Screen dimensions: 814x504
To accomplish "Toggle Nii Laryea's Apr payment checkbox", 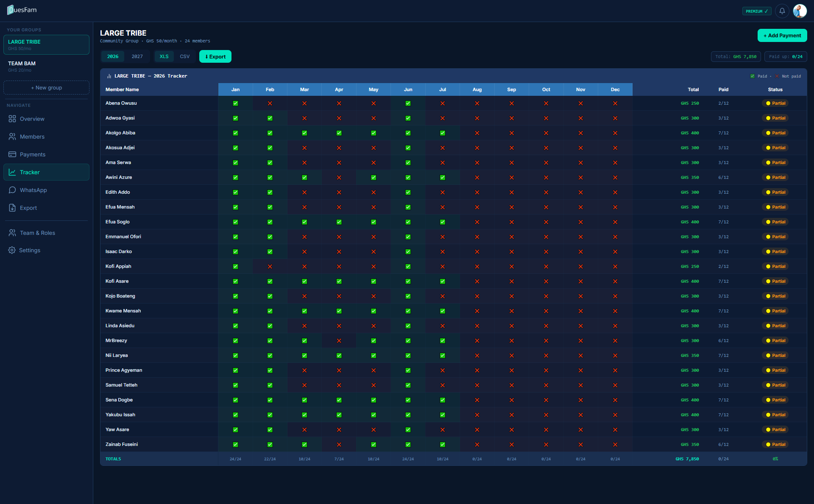I will 339,356.
